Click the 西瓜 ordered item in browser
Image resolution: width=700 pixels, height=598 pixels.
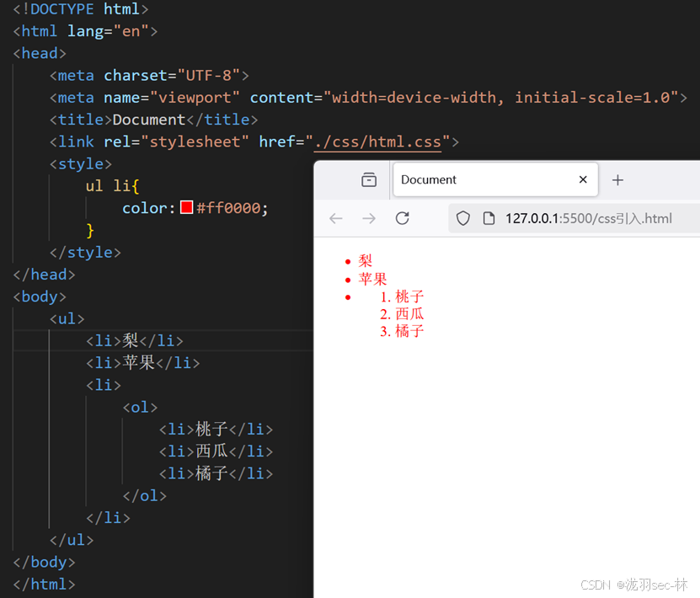pyautogui.click(x=409, y=313)
